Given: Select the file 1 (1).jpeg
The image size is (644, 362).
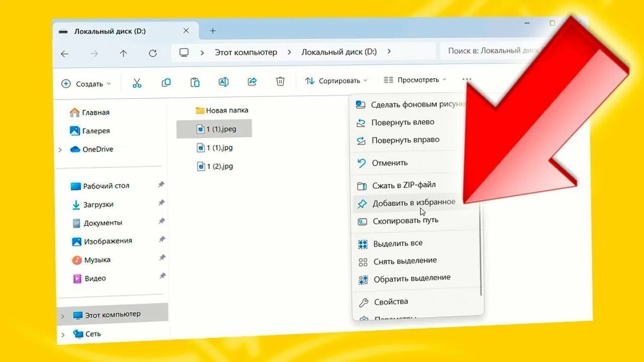Looking at the screenshot, I should [214, 129].
